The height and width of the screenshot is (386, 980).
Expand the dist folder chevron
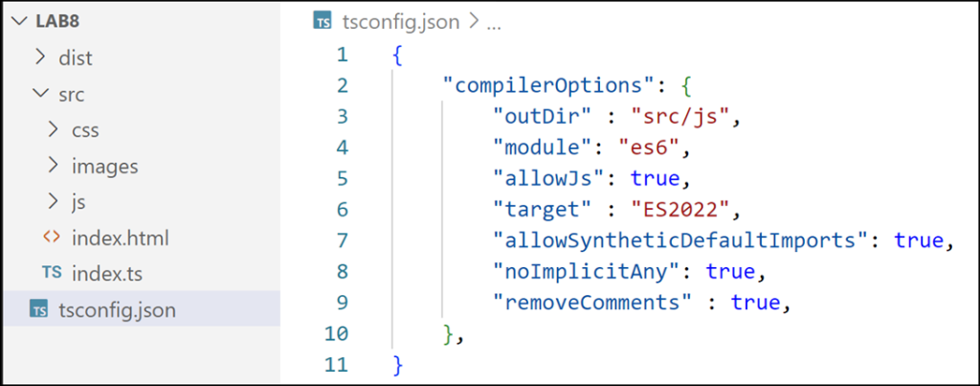pos(40,57)
